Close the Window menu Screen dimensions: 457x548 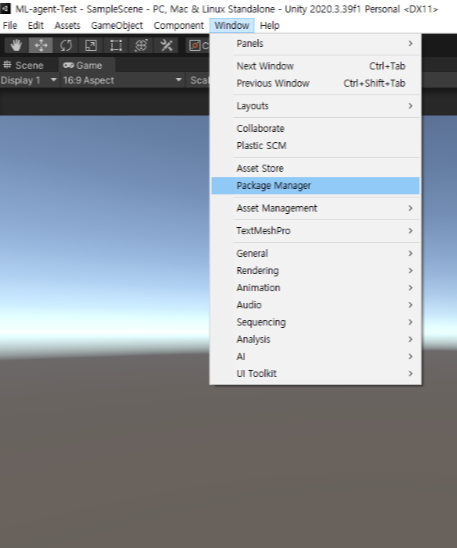point(232,26)
